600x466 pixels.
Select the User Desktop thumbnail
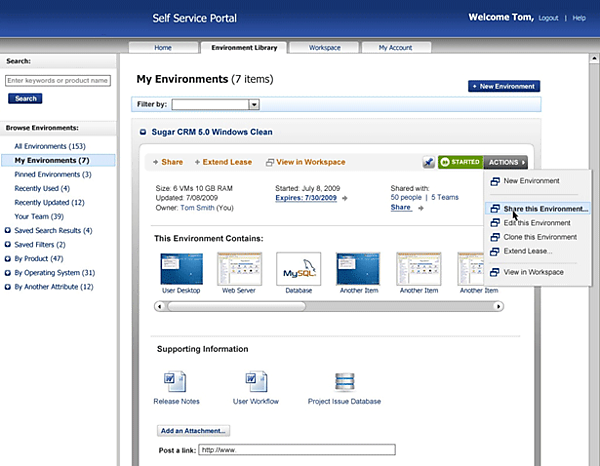tap(180, 268)
